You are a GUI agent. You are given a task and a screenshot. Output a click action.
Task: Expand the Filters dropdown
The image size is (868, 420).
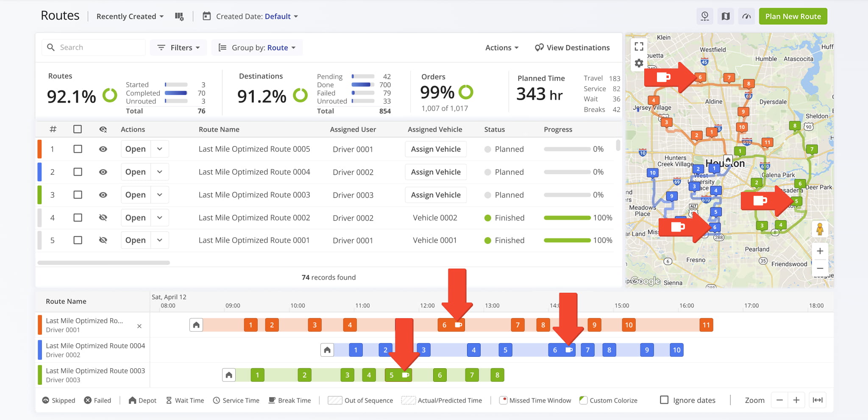pyautogui.click(x=178, y=48)
